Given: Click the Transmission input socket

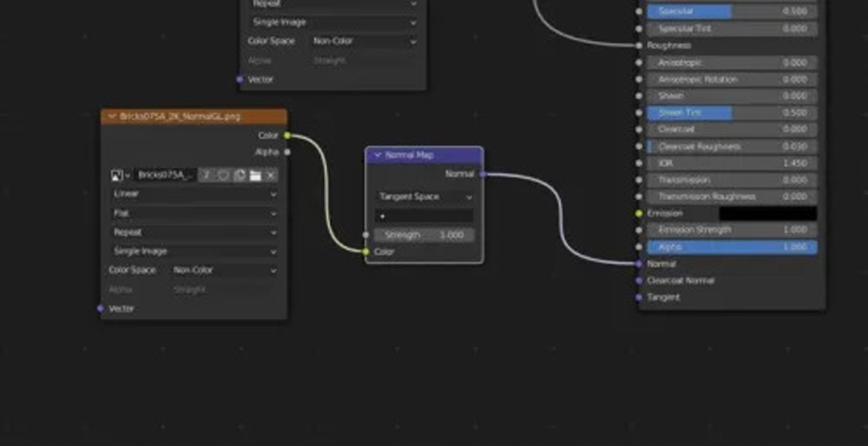Looking at the screenshot, I should 639,180.
